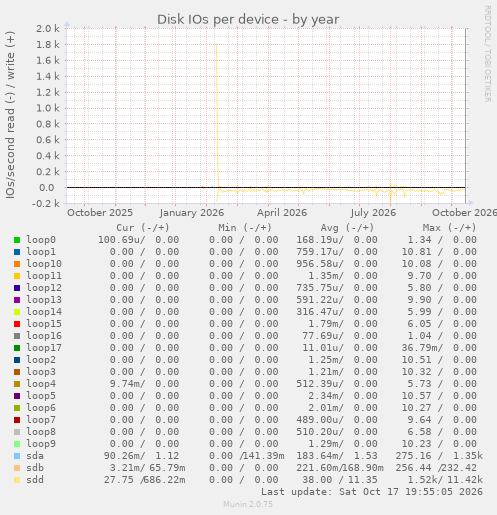Click the loop0 green color swatch
Image resolution: width=497 pixels, height=515 pixels.
17,240
